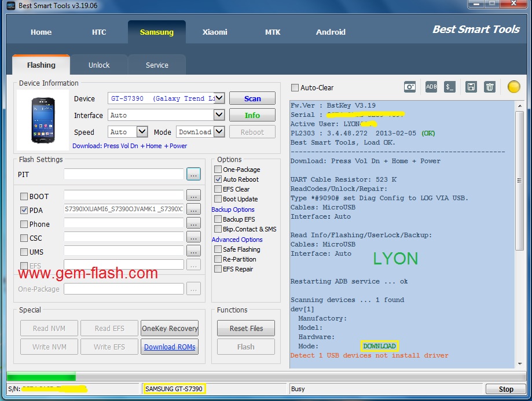
Task: Click the Info button
Action: (x=252, y=115)
